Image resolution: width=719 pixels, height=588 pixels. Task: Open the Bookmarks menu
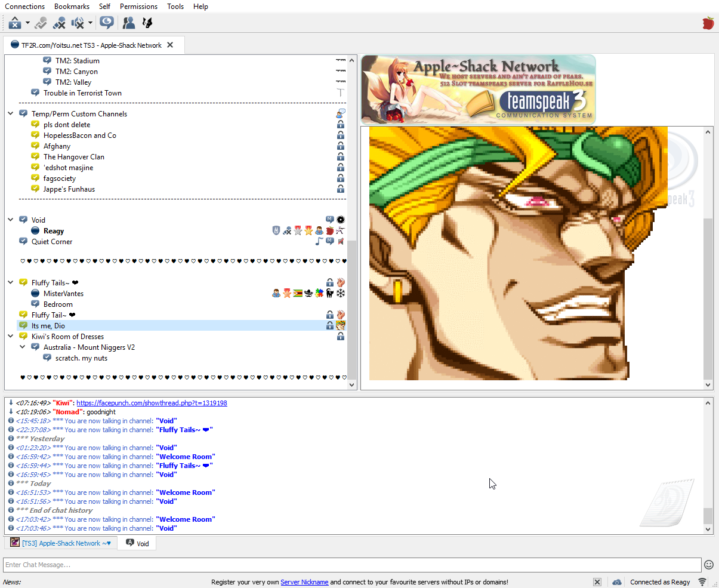(x=72, y=7)
